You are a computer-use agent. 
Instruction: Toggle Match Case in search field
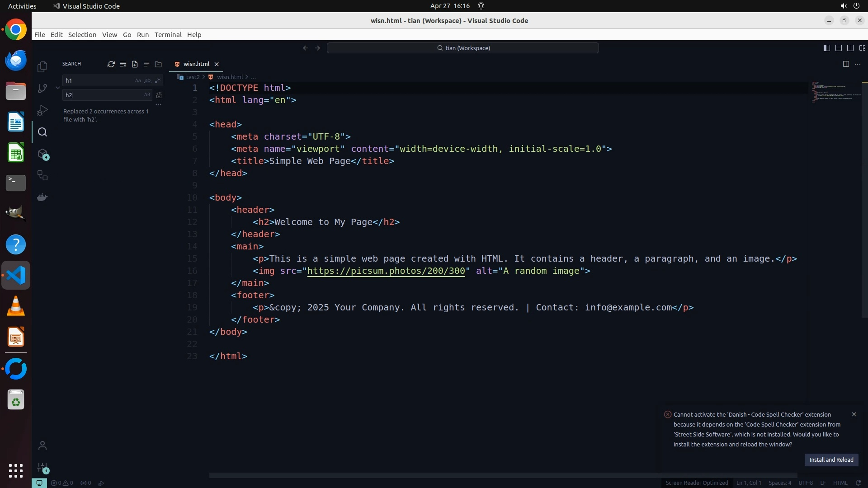pyautogui.click(x=138, y=80)
